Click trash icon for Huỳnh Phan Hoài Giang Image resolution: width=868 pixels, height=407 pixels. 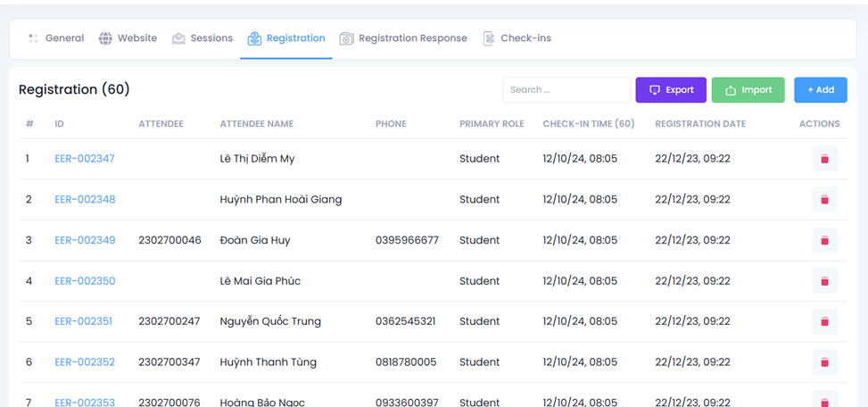point(823,200)
